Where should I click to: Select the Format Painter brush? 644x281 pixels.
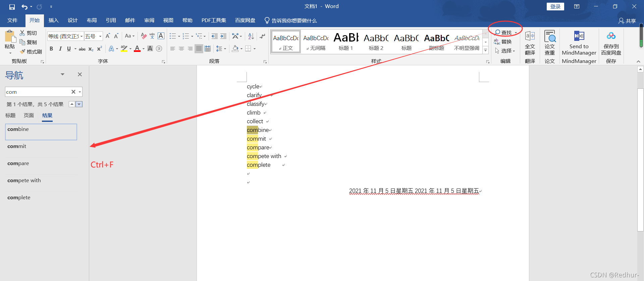coord(22,52)
